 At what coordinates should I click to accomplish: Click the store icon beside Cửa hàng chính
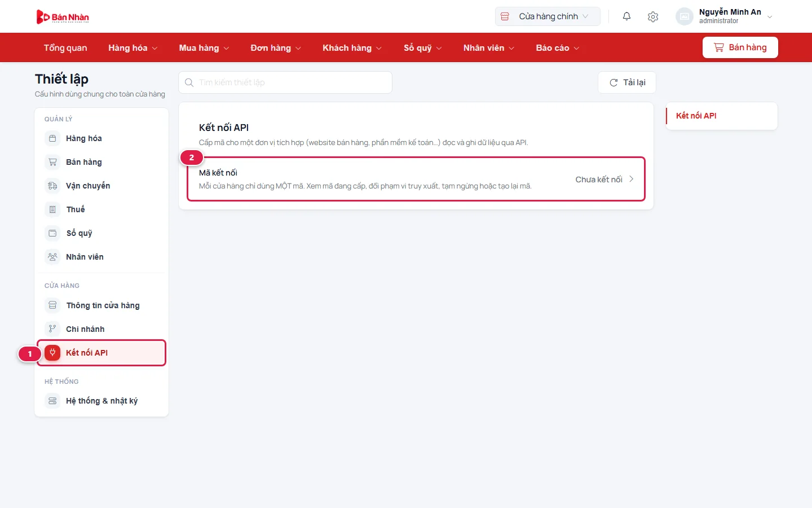(505, 16)
